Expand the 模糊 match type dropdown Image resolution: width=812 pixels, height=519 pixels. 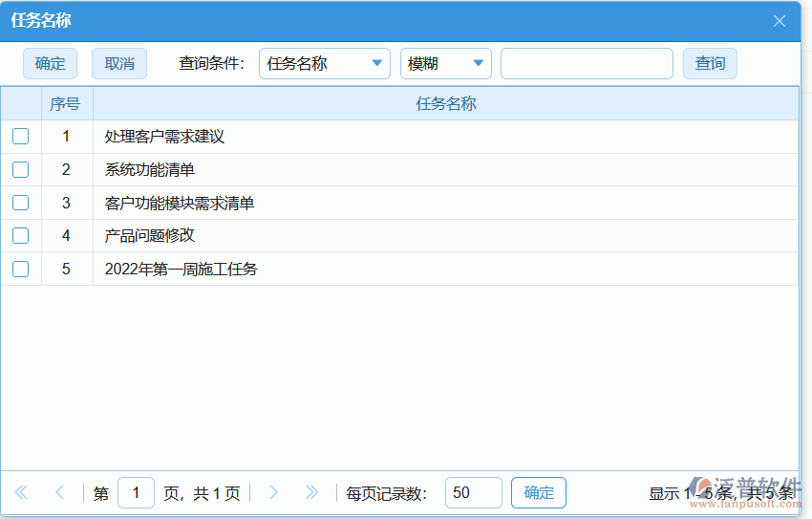coord(445,64)
